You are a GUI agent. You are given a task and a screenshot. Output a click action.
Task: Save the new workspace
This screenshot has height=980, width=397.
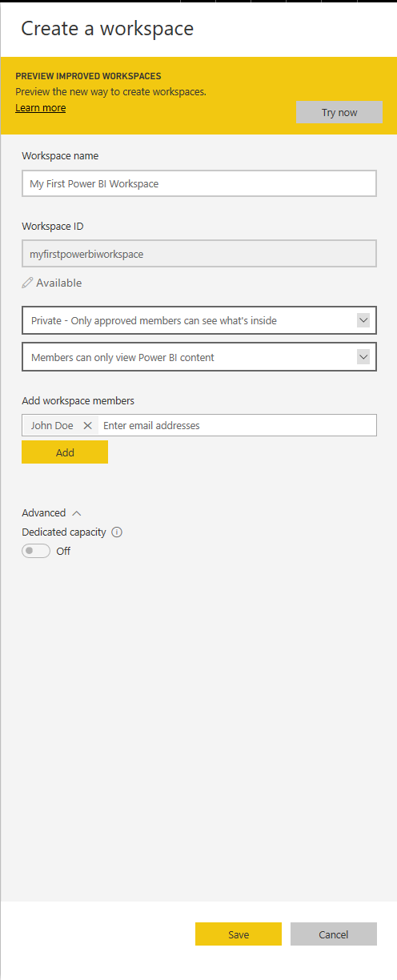(239, 934)
